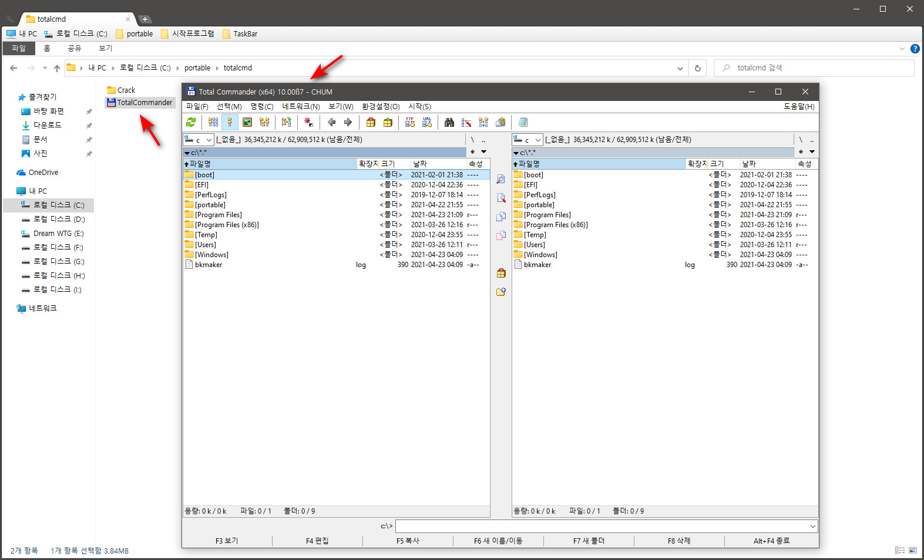The image size is (924, 560).
Task: Go to right panel parent directory button
Action: (812, 140)
